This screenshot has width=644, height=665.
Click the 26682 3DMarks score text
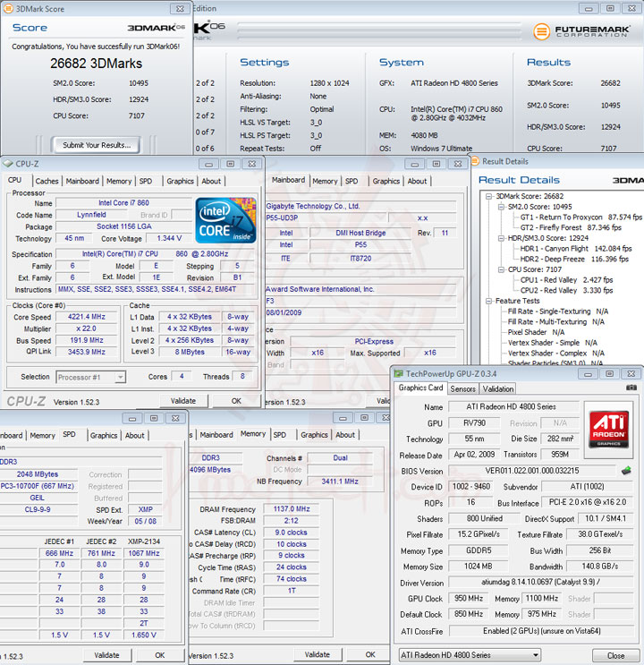[x=97, y=64]
